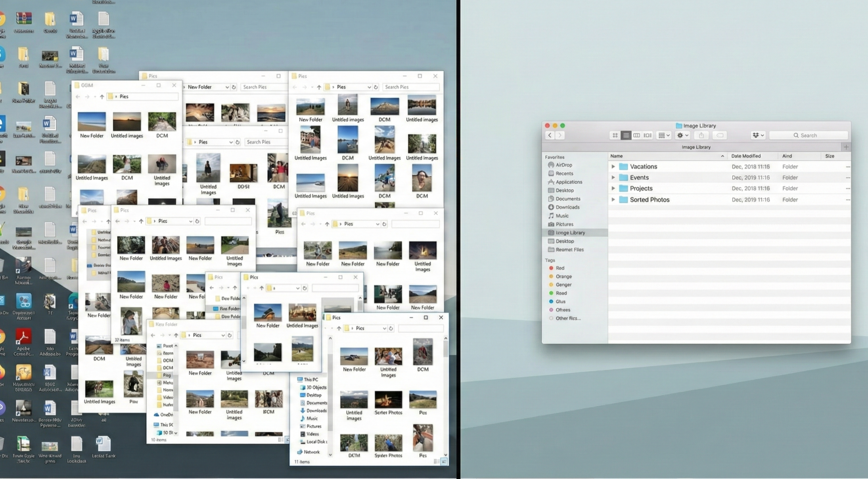Expand the Vacations folder disclosure triangle
The height and width of the screenshot is (479, 868).
click(x=613, y=166)
